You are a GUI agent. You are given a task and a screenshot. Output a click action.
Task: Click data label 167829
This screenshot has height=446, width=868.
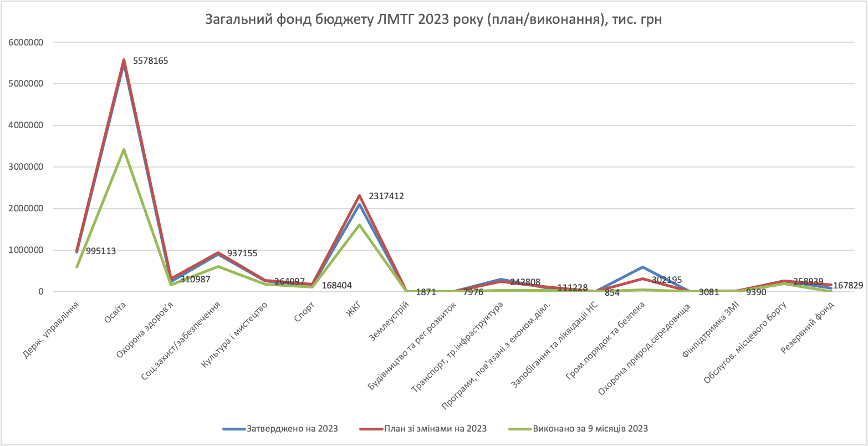[848, 285]
